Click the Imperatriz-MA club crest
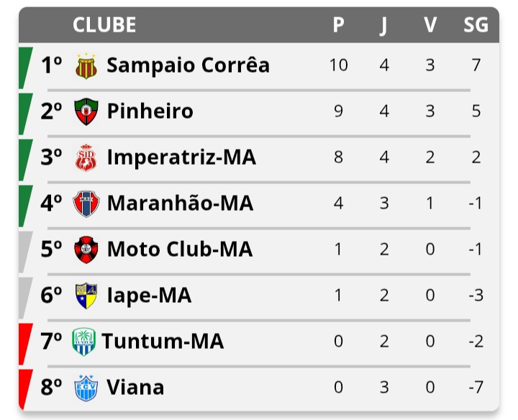 click(86, 157)
